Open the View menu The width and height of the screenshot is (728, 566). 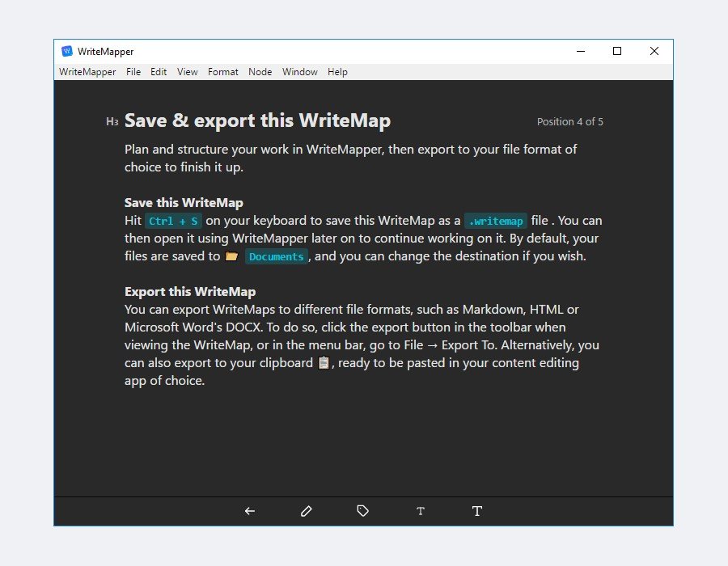coord(187,72)
